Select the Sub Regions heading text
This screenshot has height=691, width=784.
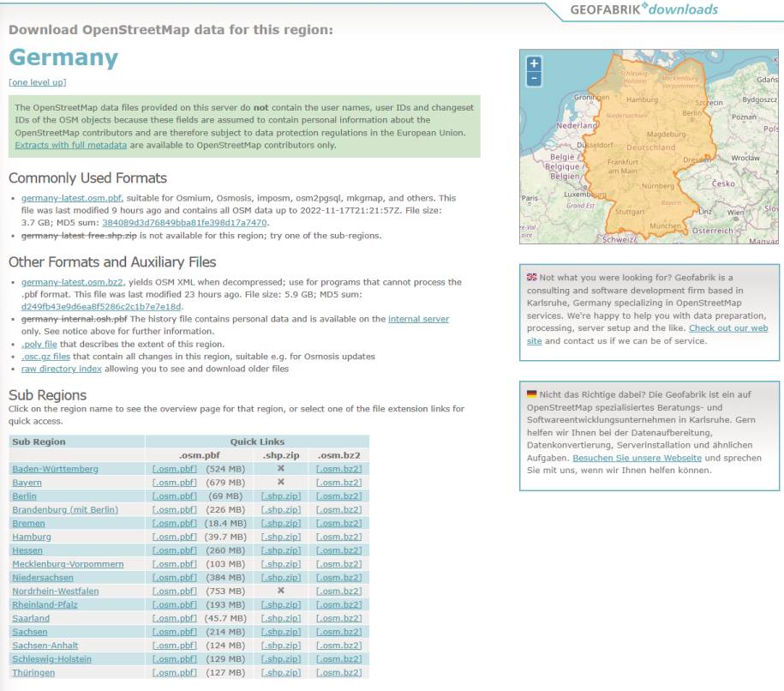(x=47, y=395)
